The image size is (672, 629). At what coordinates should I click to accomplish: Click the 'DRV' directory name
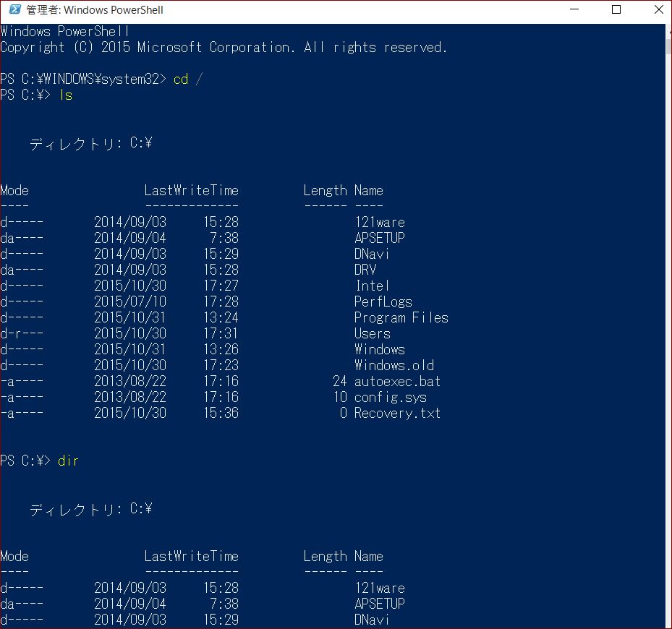point(365,270)
